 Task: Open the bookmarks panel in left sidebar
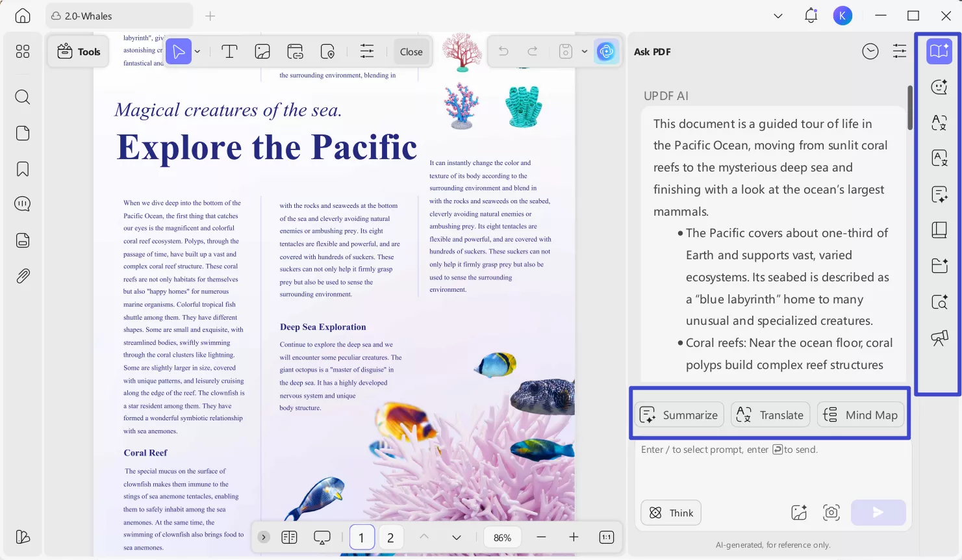tap(23, 169)
